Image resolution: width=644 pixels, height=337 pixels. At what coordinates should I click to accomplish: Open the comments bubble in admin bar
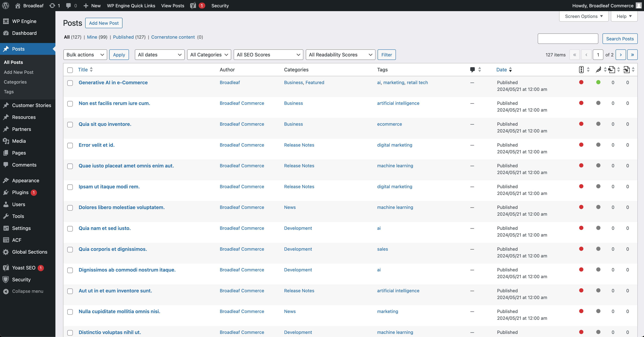pyautogui.click(x=68, y=6)
